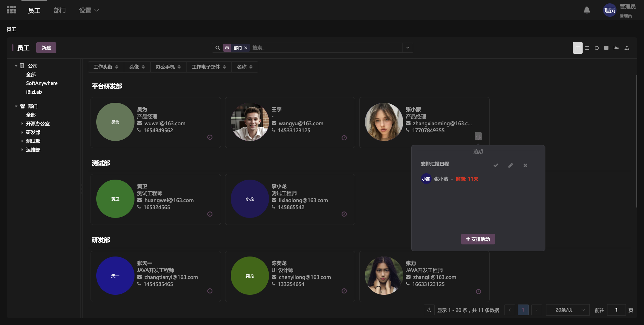644x325 pixels.
Task: Toggle sort by 工作电子邮件
Action: tap(209, 67)
